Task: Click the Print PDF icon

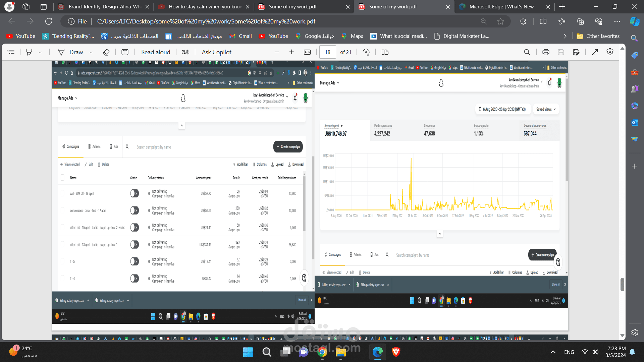Action: [x=546, y=52]
